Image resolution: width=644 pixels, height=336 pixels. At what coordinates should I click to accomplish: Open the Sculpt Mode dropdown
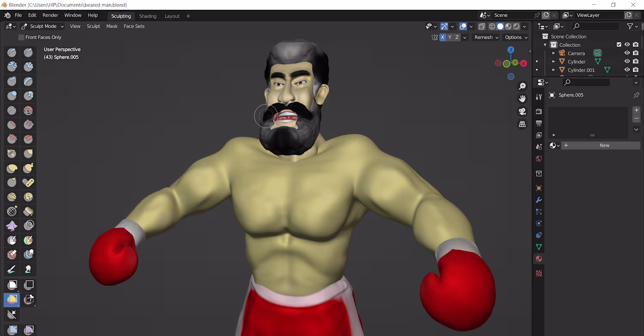(x=42, y=26)
